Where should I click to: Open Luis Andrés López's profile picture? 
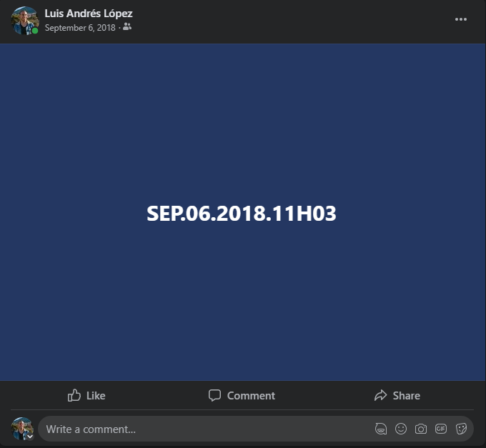point(25,21)
